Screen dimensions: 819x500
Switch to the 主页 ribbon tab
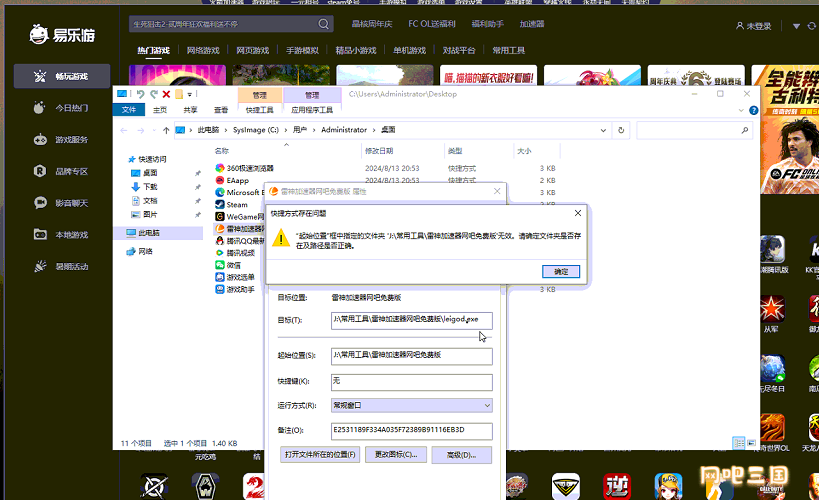point(160,110)
